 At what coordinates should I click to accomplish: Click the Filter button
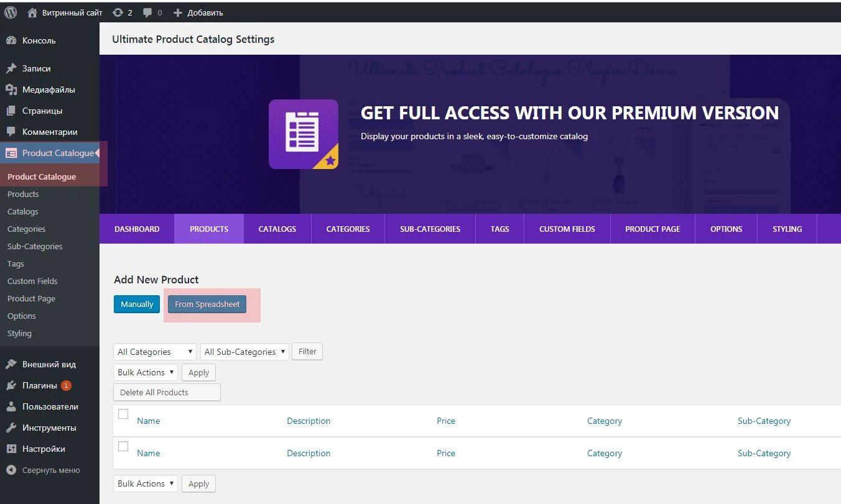point(307,352)
